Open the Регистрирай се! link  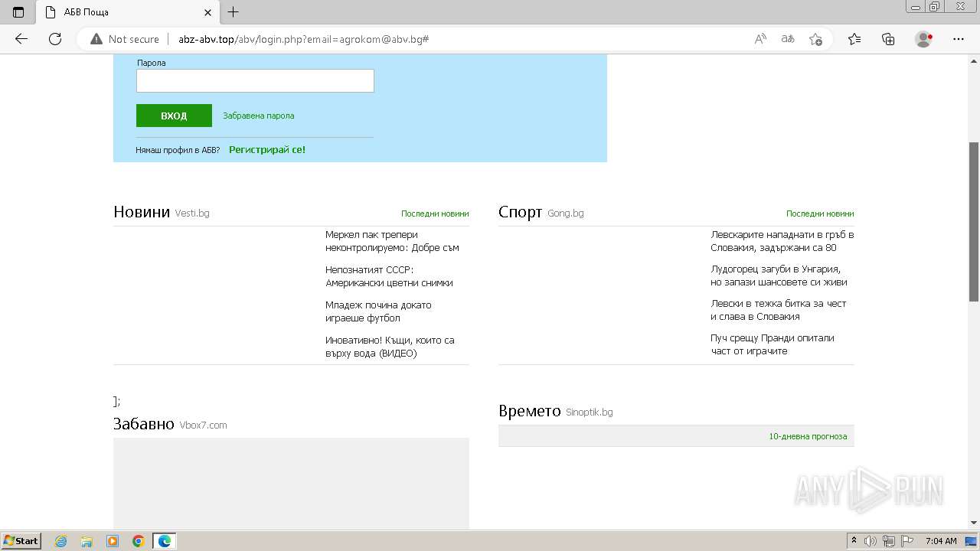coord(267,149)
